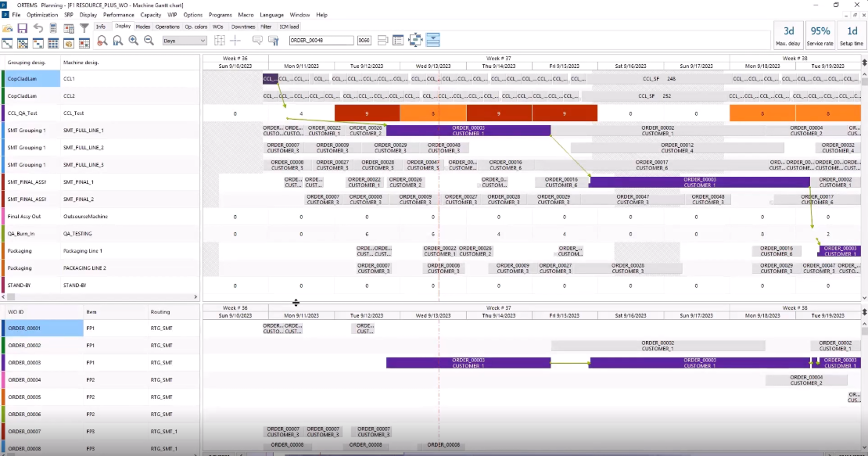Switch to the Op. colors tab
The height and width of the screenshot is (456, 868).
point(195,27)
